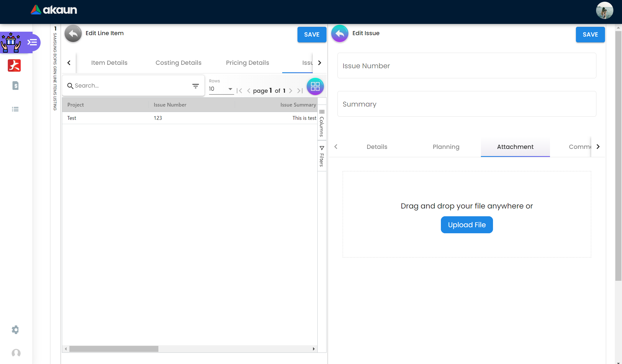This screenshot has width=622, height=364.
Task: Open the list view sidebar icon
Action: pos(15,109)
